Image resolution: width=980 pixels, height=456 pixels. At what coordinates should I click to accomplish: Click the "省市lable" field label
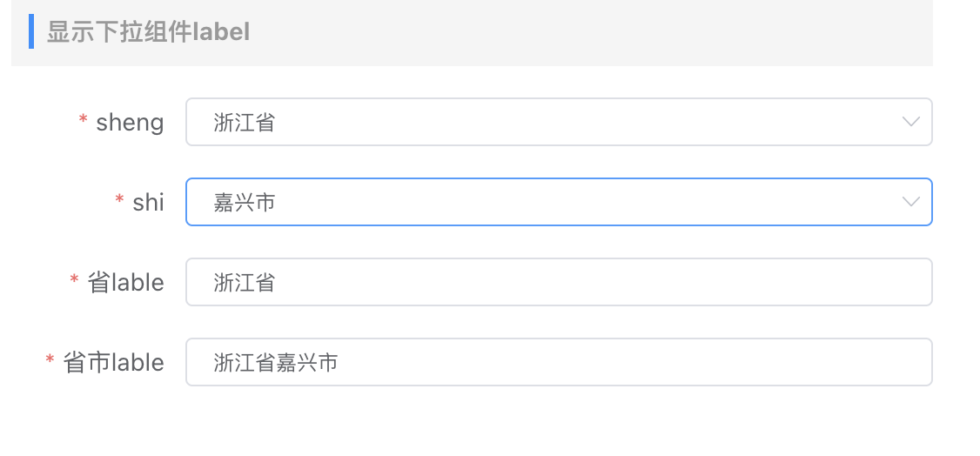pos(113,362)
